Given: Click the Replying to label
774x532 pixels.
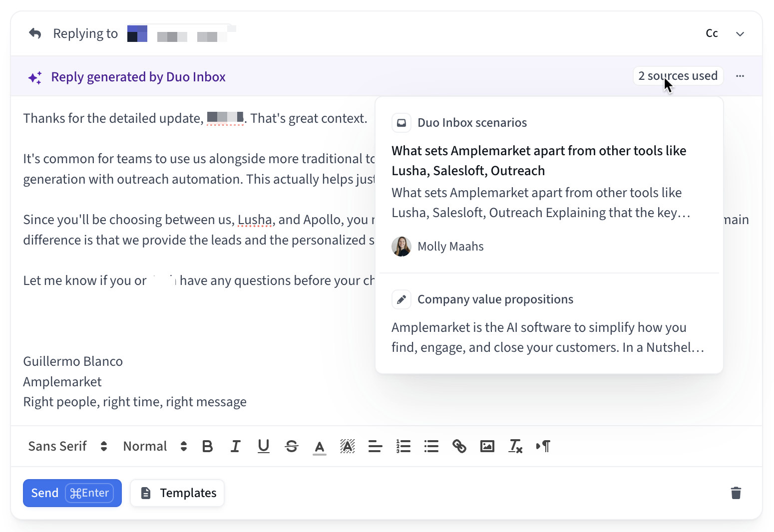Looking at the screenshot, I should [x=85, y=33].
